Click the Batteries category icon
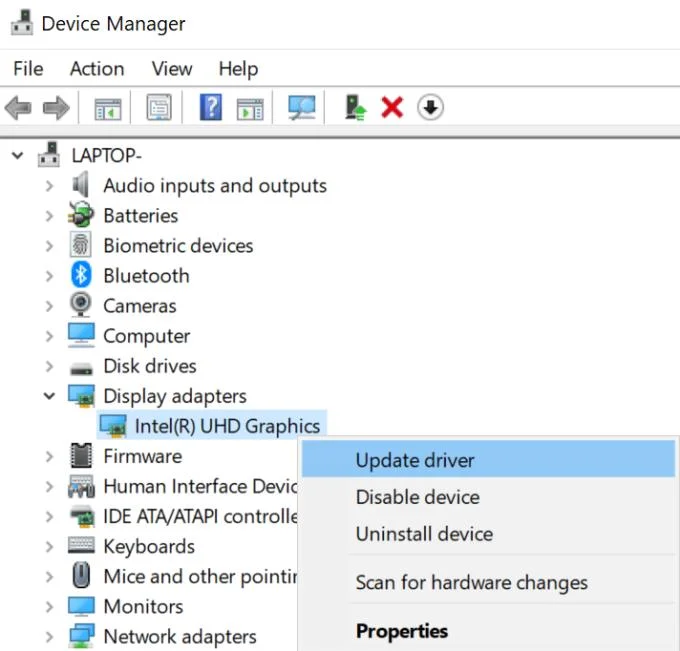Image resolution: width=680 pixels, height=651 pixels. [81, 215]
